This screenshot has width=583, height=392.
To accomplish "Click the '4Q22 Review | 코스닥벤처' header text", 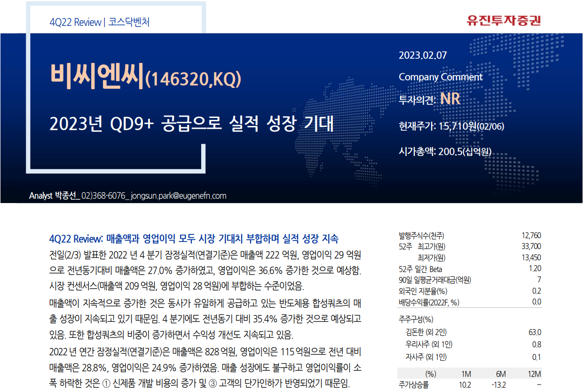I will tap(99, 22).
